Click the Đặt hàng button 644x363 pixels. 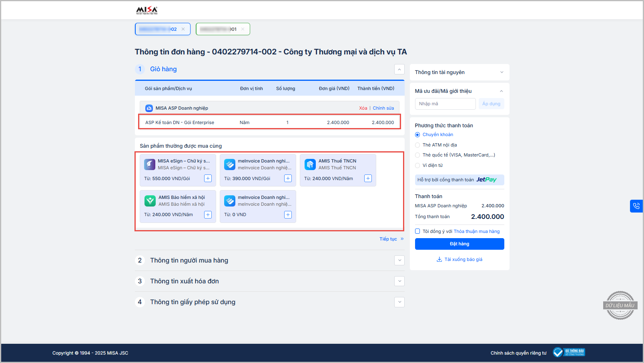point(459,244)
